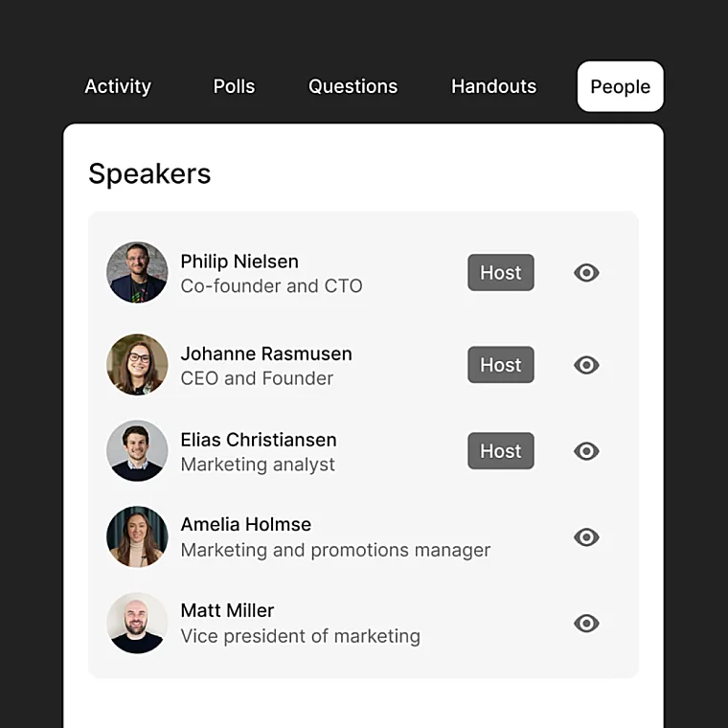
Task: Select the People tab
Action: 621,86
